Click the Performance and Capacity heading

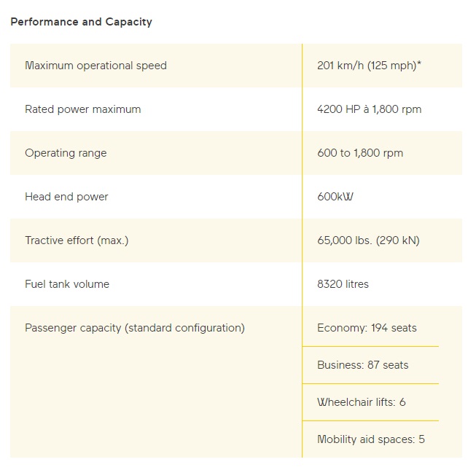tap(82, 22)
